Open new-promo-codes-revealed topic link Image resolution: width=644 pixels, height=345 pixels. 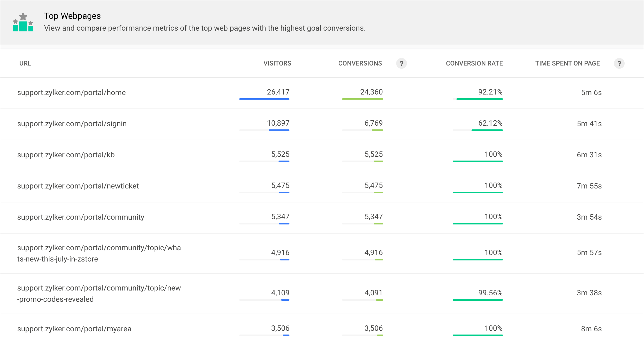pyautogui.click(x=99, y=293)
